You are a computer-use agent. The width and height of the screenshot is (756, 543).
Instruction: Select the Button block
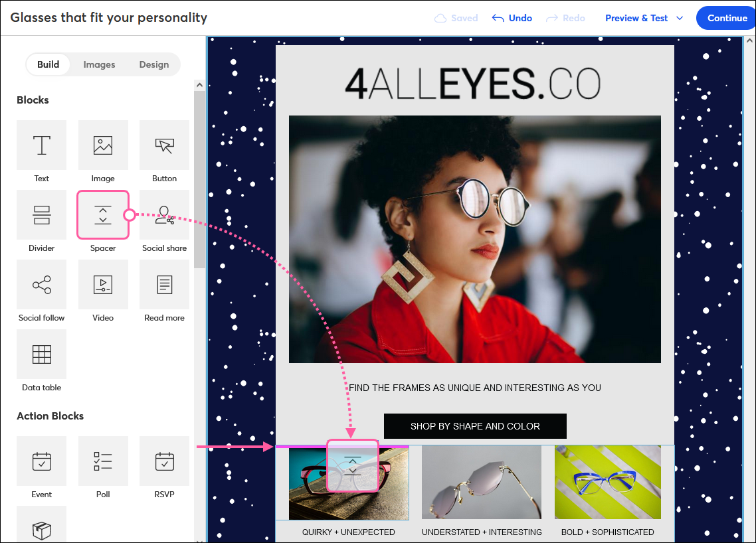point(164,145)
